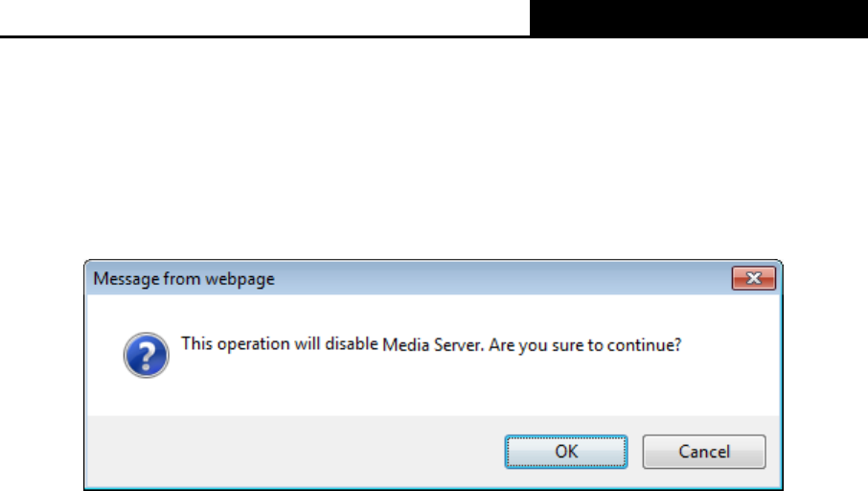This screenshot has width=868, height=491.
Task: Select the question icon beside the warning message
Action: pos(147,355)
